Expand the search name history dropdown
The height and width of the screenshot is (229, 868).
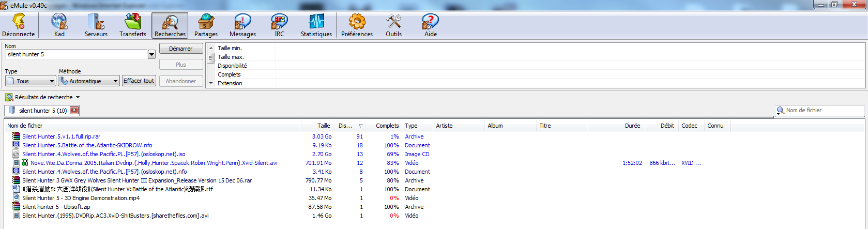(151, 54)
